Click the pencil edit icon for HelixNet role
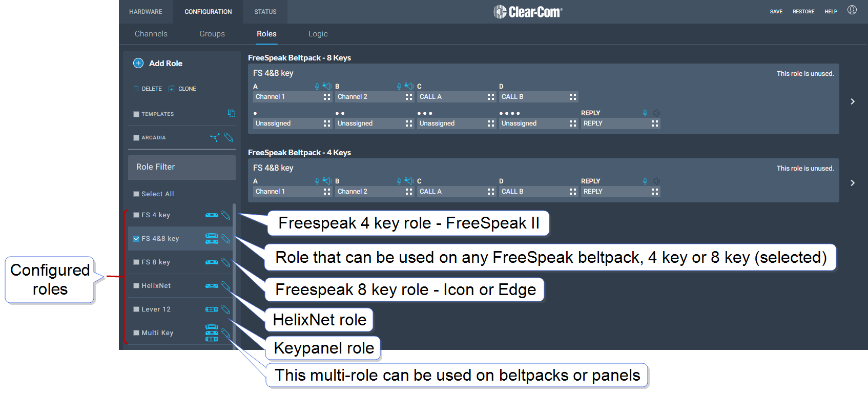 [x=225, y=286]
